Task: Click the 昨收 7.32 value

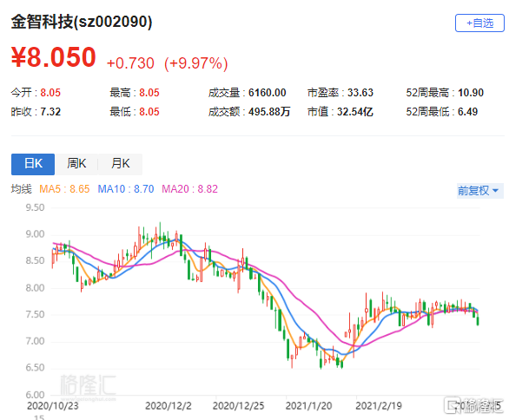Action: click(50, 112)
